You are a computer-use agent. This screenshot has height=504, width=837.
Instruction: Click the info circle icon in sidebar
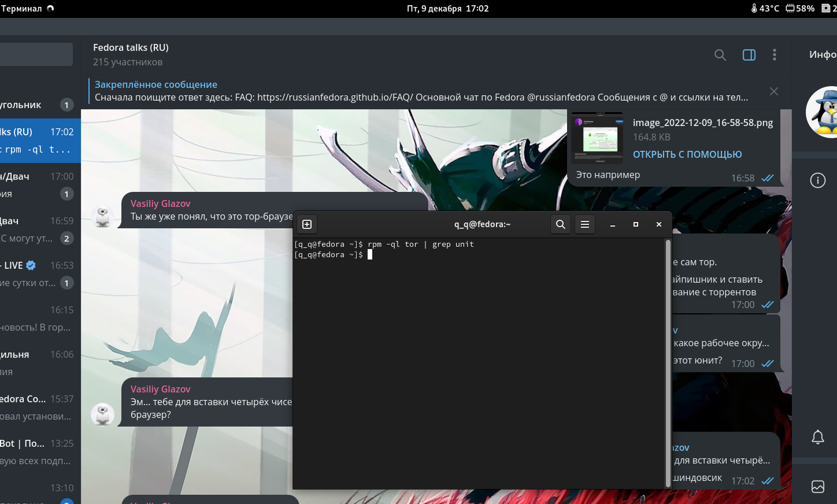817,180
